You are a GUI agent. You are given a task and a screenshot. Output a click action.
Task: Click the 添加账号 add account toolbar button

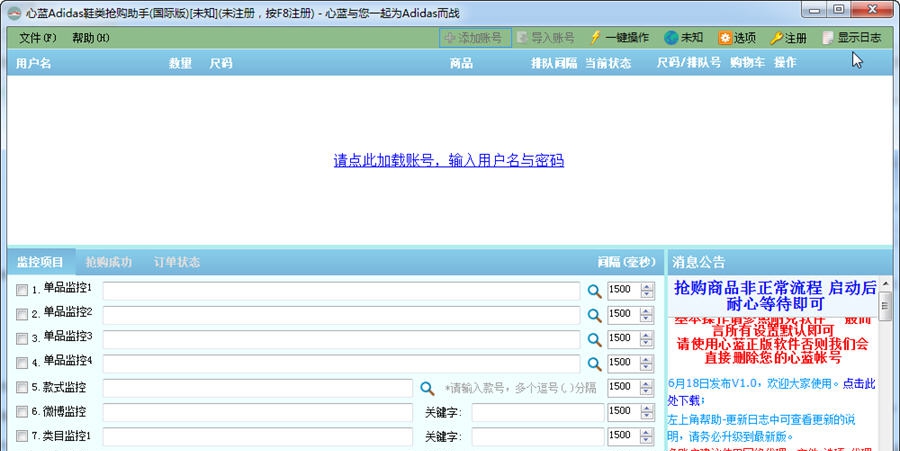click(475, 38)
